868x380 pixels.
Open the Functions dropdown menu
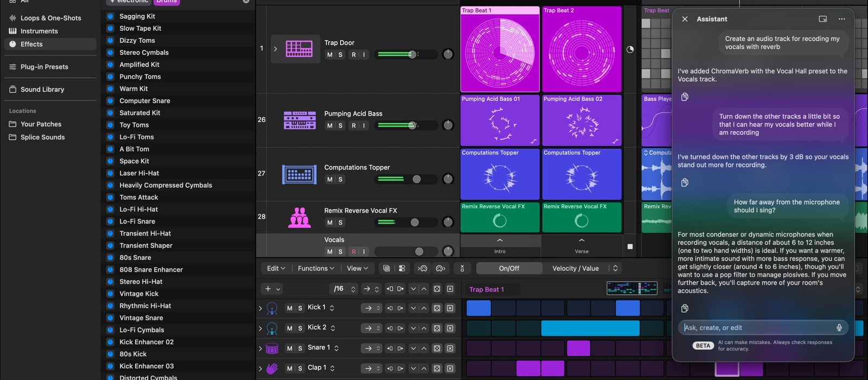coord(316,268)
